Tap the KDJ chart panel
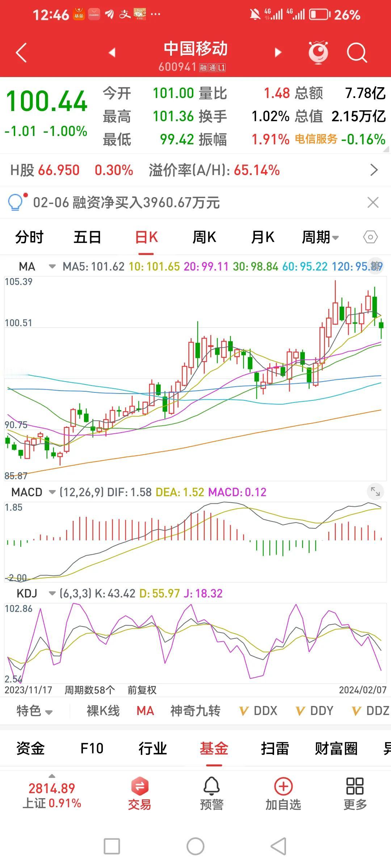The image size is (391, 868). (195, 643)
